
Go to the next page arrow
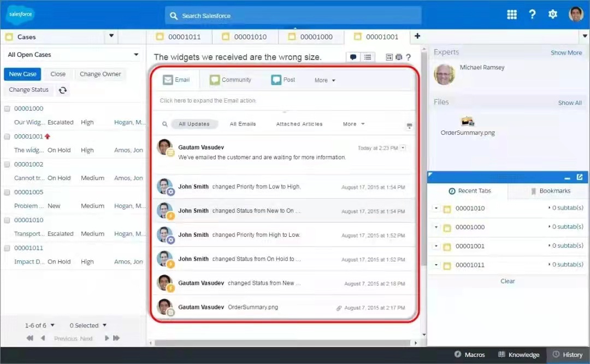pos(107,338)
